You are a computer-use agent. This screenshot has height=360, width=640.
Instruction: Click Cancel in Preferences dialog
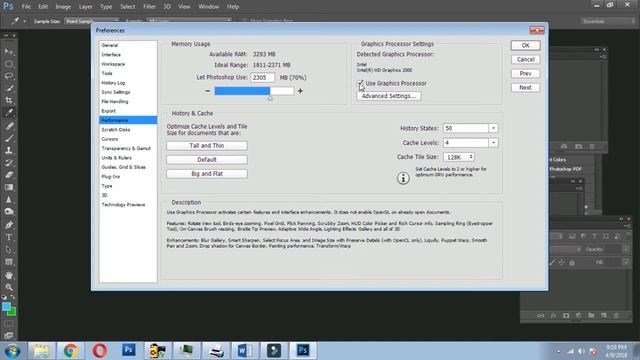tap(526, 60)
